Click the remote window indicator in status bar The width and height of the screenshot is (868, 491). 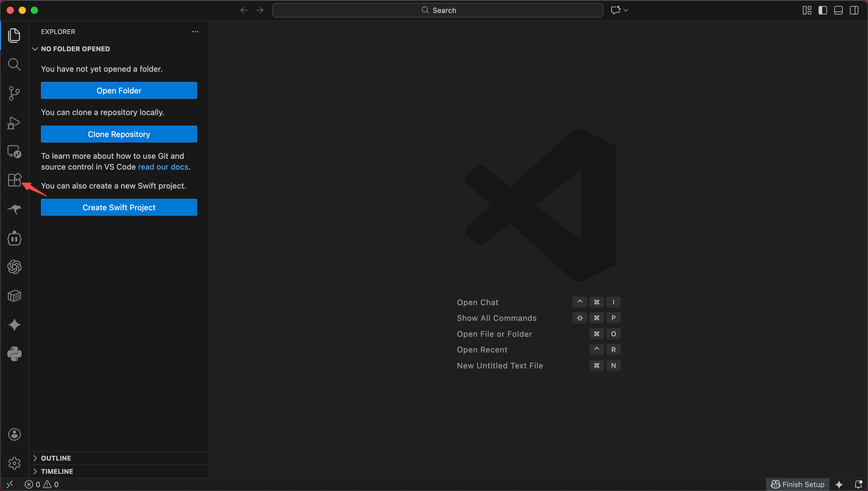click(10, 485)
